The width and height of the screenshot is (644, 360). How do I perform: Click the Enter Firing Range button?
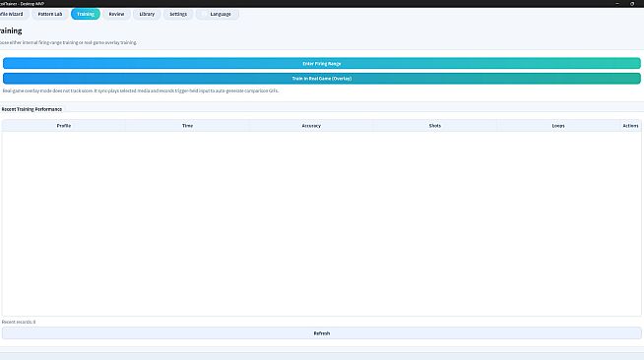[322, 64]
